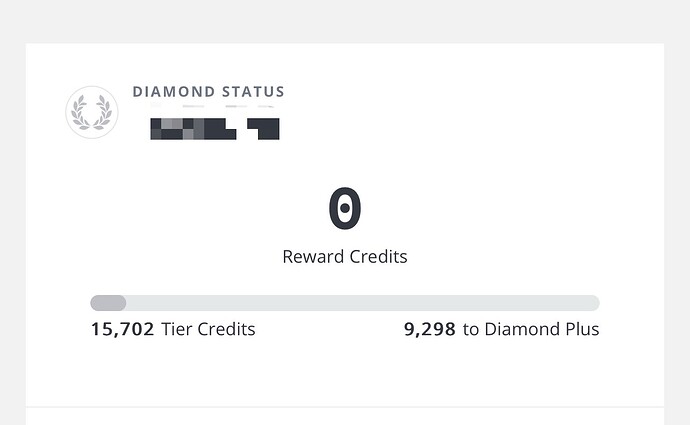Click the faint text under DIAMOND STATUS
The height and width of the screenshot is (425, 690).
pos(212,106)
